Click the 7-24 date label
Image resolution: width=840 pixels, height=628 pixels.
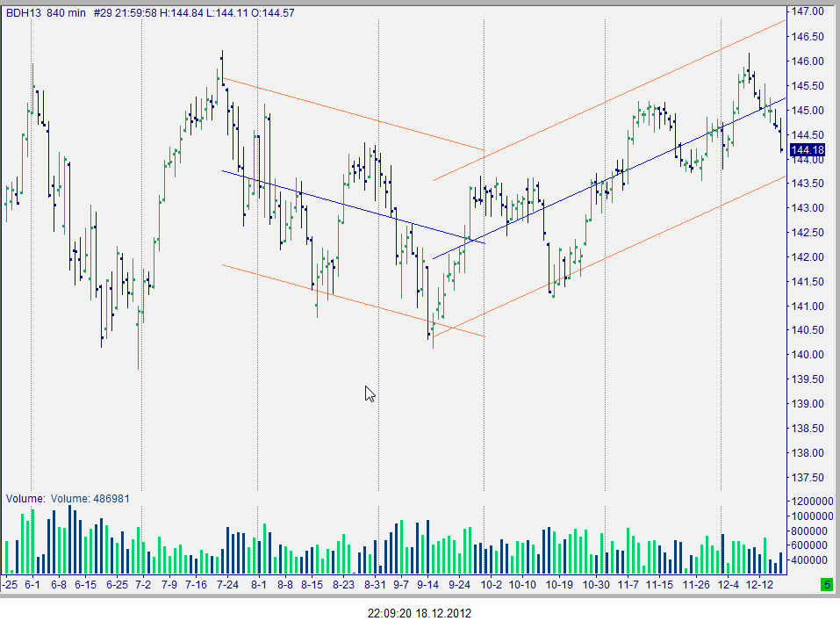click(227, 585)
